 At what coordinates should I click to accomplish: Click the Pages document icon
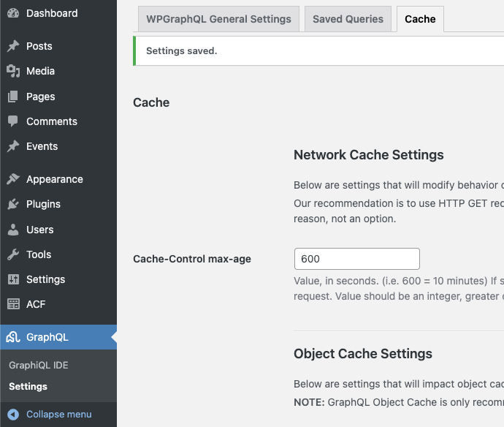tap(13, 97)
